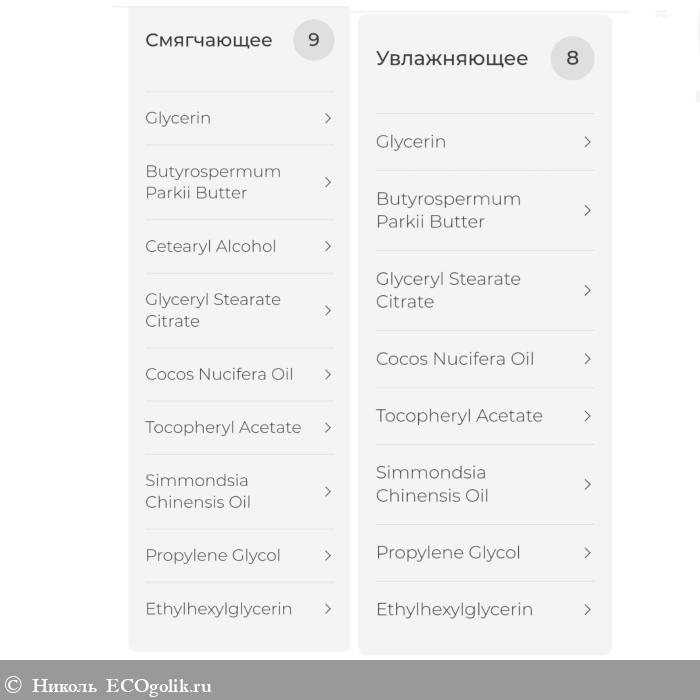Expand Glycerin chevron in Смягчающее list

(327, 118)
